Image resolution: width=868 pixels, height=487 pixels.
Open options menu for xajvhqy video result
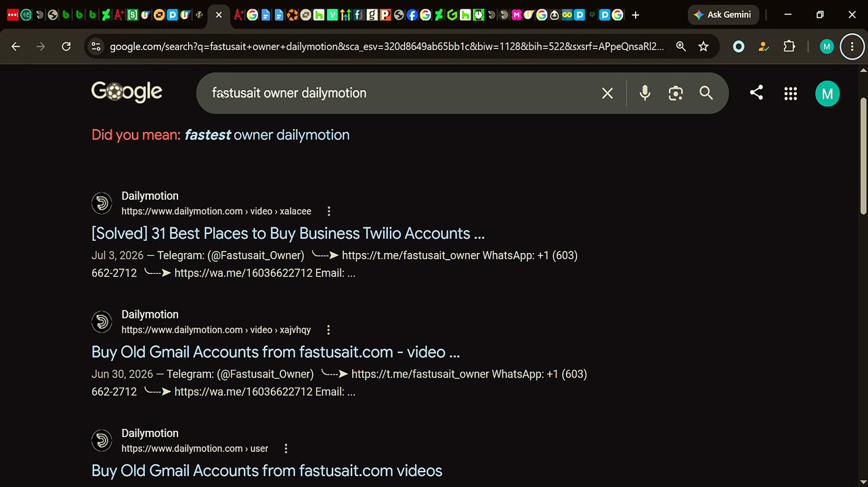coord(328,330)
